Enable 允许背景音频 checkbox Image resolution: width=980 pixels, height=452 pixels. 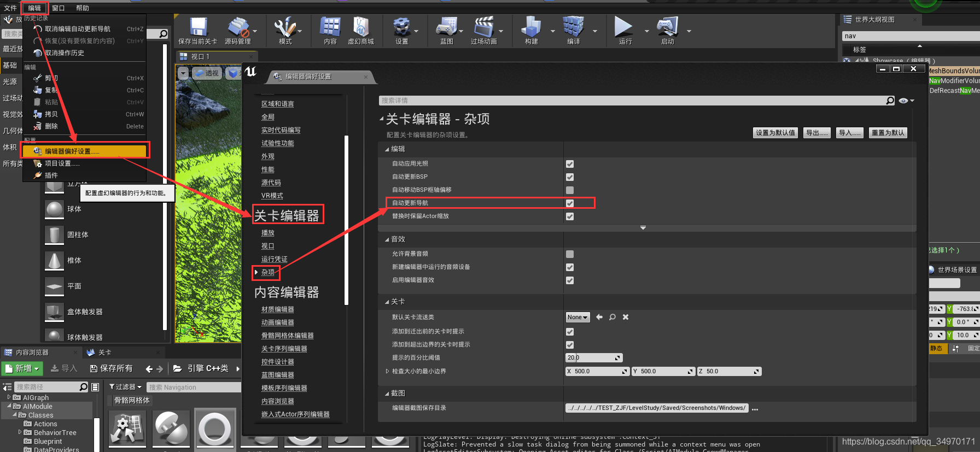570,254
